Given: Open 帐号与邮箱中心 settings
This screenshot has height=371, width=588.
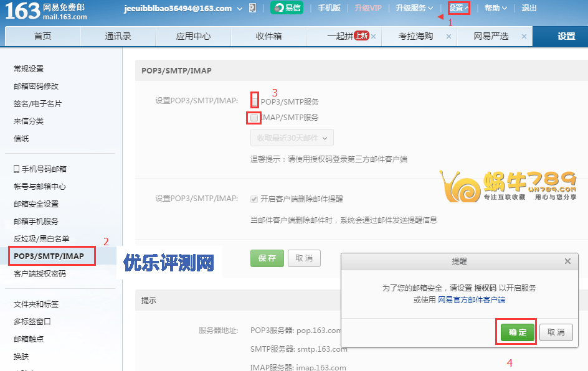Looking at the screenshot, I should (x=40, y=187).
